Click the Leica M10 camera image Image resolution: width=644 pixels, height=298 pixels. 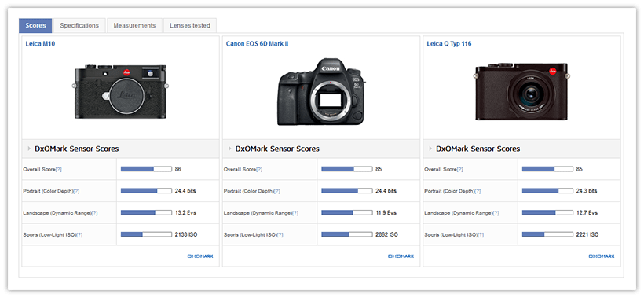120,92
